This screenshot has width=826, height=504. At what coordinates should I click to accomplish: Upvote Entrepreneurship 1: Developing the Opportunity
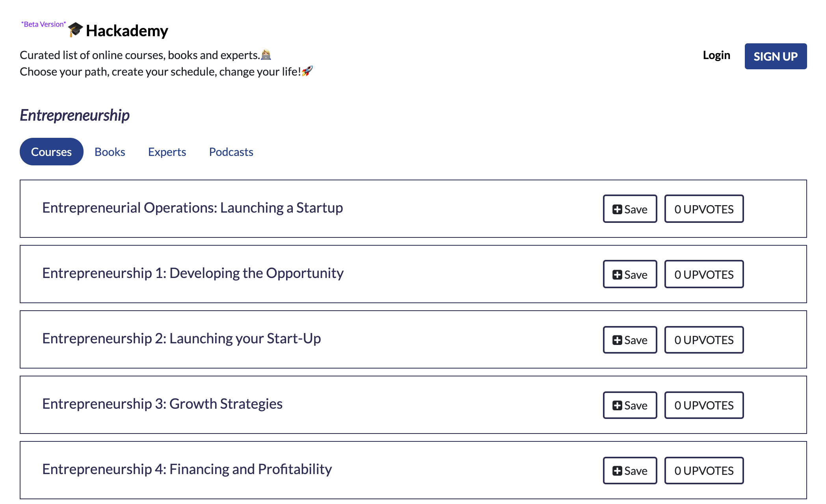(x=704, y=274)
